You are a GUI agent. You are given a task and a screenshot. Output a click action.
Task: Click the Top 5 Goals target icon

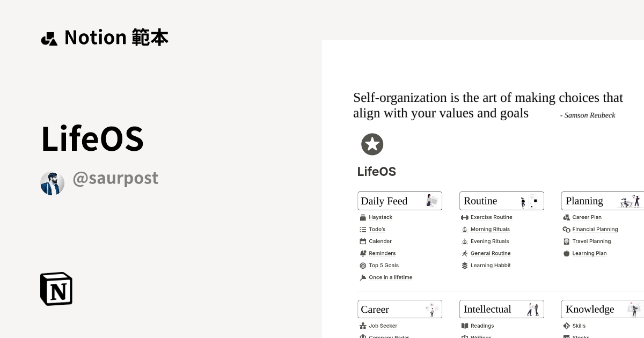(363, 266)
